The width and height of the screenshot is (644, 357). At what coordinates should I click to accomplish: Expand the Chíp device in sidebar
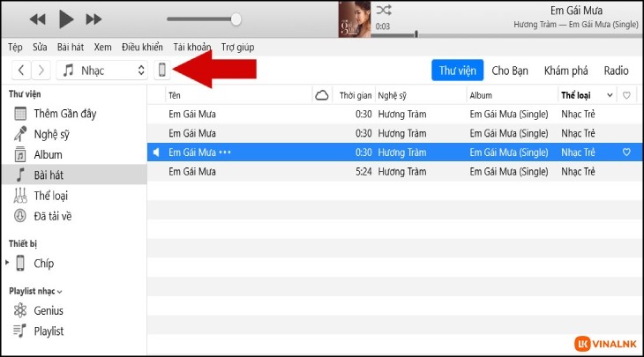pyautogui.click(x=8, y=263)
